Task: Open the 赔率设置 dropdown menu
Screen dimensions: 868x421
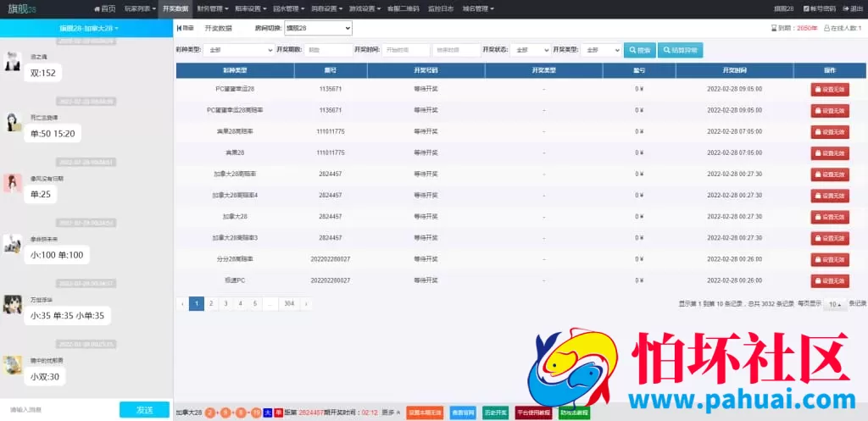Action: coord(250,8)
